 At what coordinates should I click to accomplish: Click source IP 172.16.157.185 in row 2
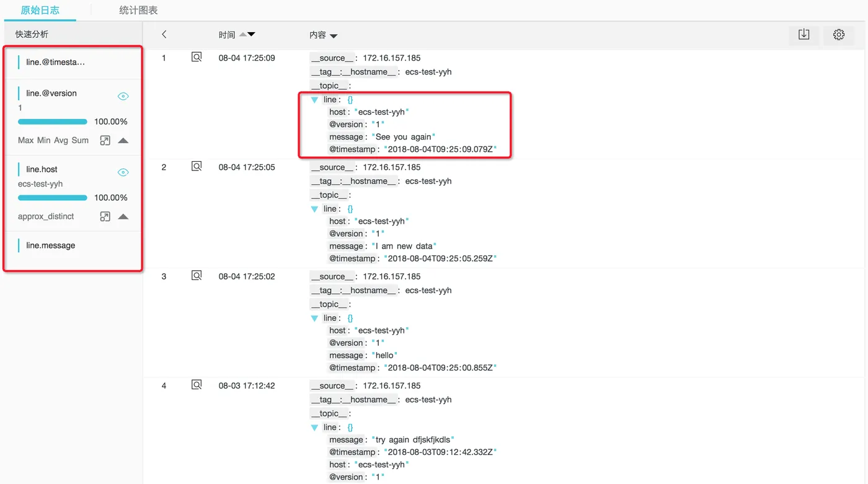392,167
